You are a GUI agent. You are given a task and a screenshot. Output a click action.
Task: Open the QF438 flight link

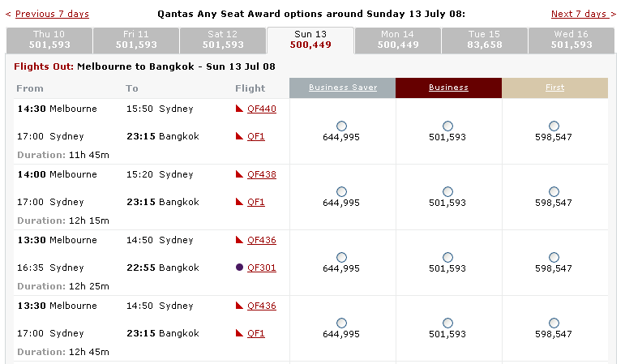coord(262,174)
